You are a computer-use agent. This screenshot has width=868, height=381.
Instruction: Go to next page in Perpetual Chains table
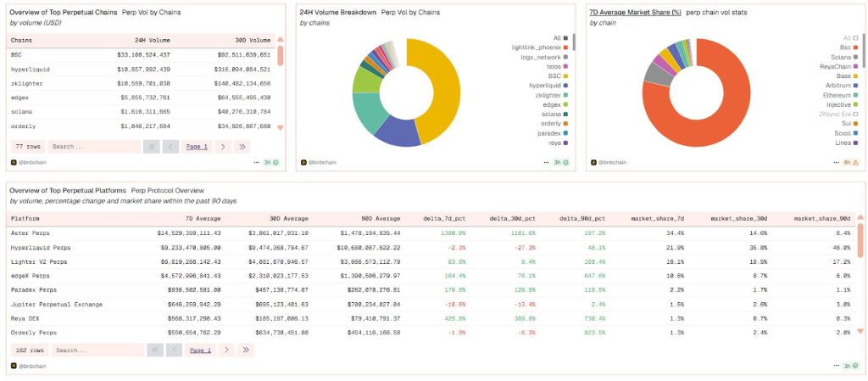click(x=222, y=146)
